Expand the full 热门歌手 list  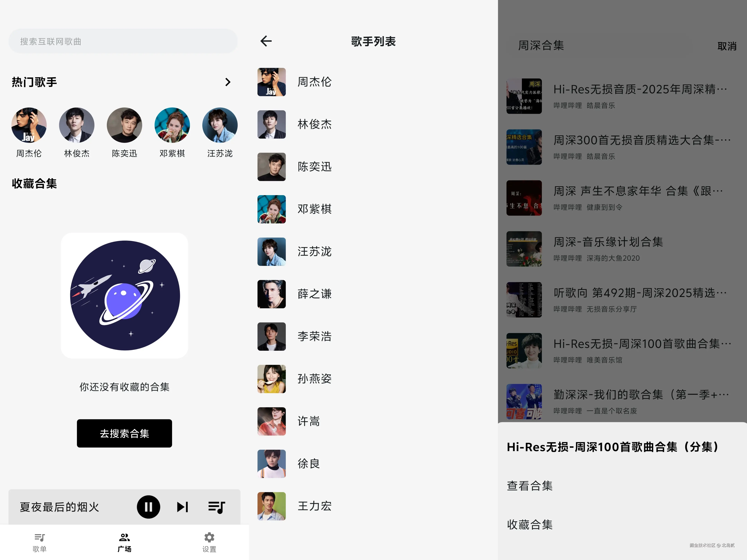pos(228,82)
